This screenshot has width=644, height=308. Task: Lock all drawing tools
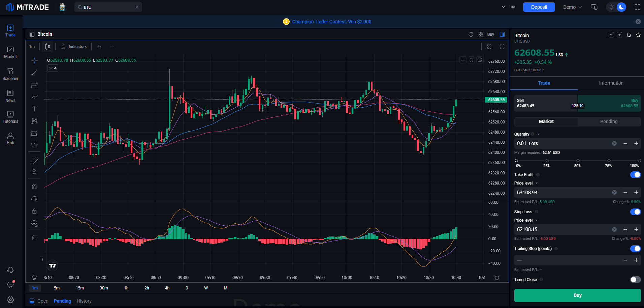[x=34, y=211]
